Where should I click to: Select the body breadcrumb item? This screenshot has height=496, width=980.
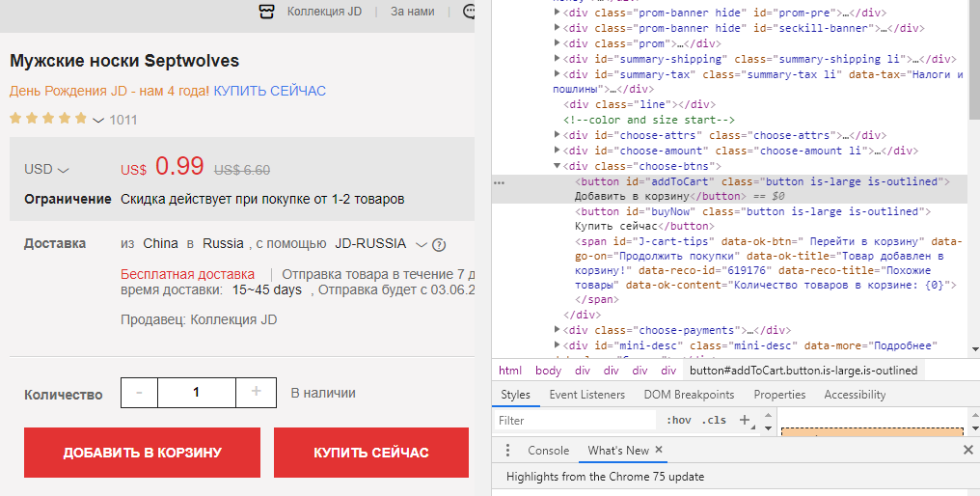[548, 371]
